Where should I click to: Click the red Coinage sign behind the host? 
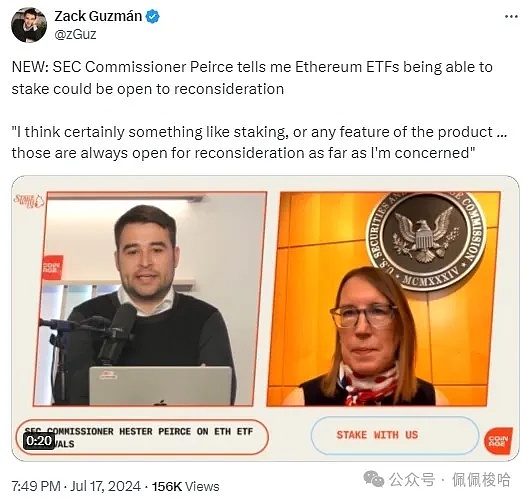(52, 267)
